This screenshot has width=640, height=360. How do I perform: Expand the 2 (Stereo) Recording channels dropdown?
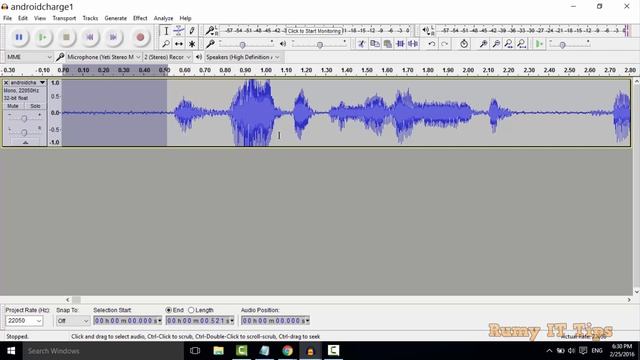point(188,57)
